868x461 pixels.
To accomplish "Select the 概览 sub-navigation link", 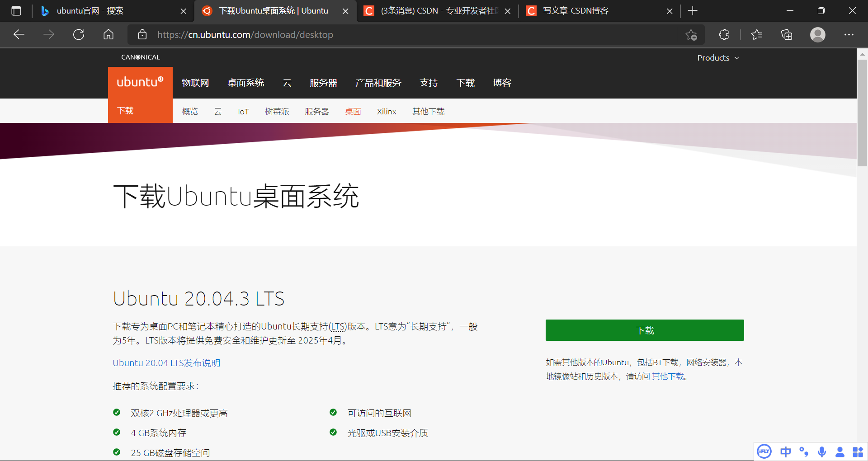I will tap(190, 112).
